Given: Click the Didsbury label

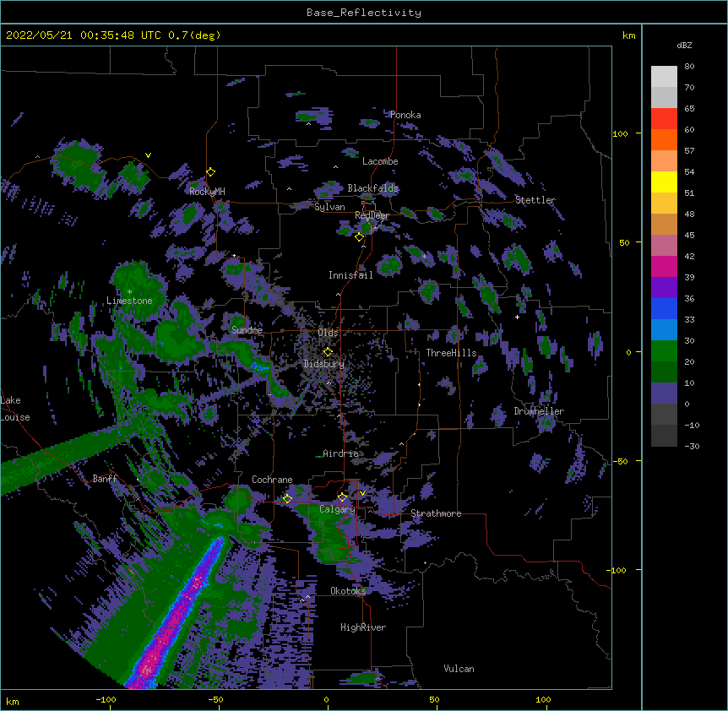Looking at the screenshot, I should (324, 364).
